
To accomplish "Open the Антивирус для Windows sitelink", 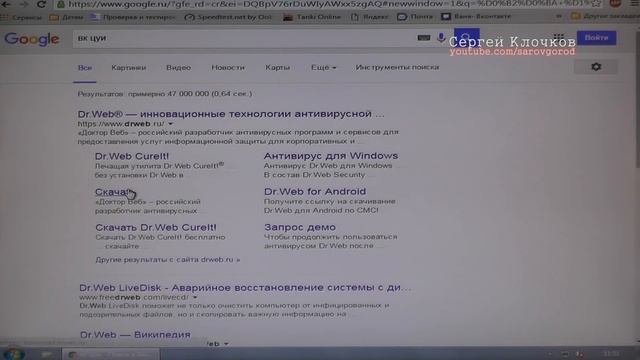I will pyautogui.click(x=331, y=156).
